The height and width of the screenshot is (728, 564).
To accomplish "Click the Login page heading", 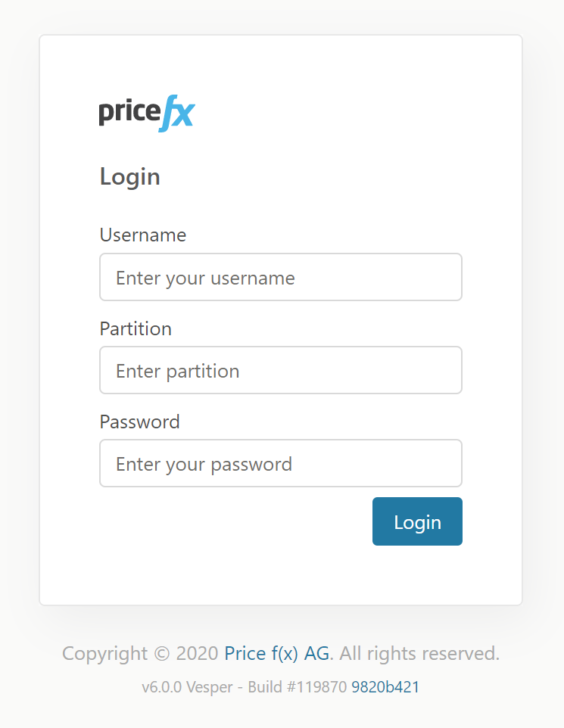I will (129, 176).
